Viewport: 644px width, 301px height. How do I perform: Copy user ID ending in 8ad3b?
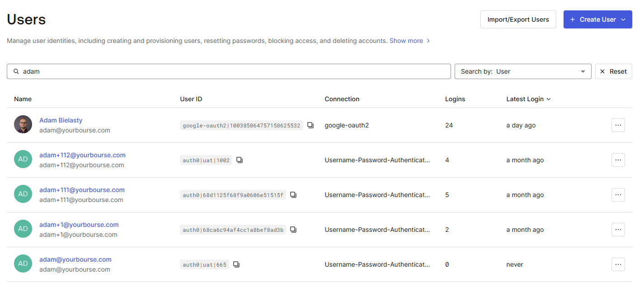tap(293, 230)
